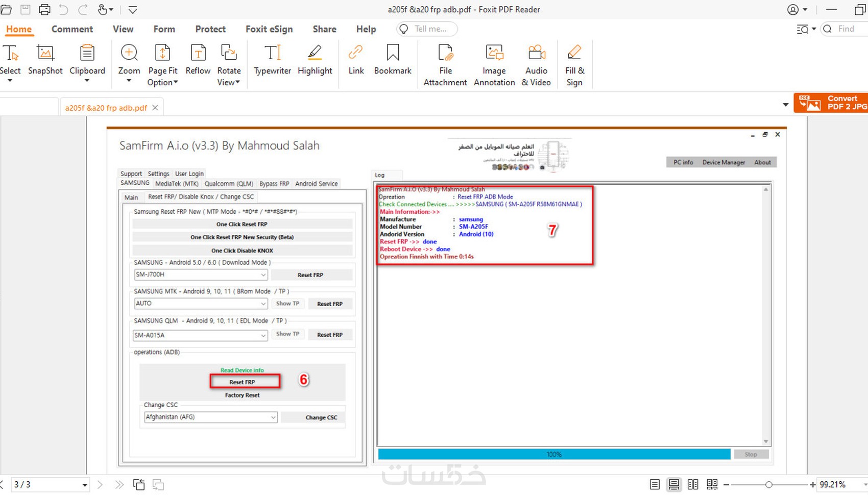Adjust the zoom slider handle
The image size is (868, 495).
[769, 485]
